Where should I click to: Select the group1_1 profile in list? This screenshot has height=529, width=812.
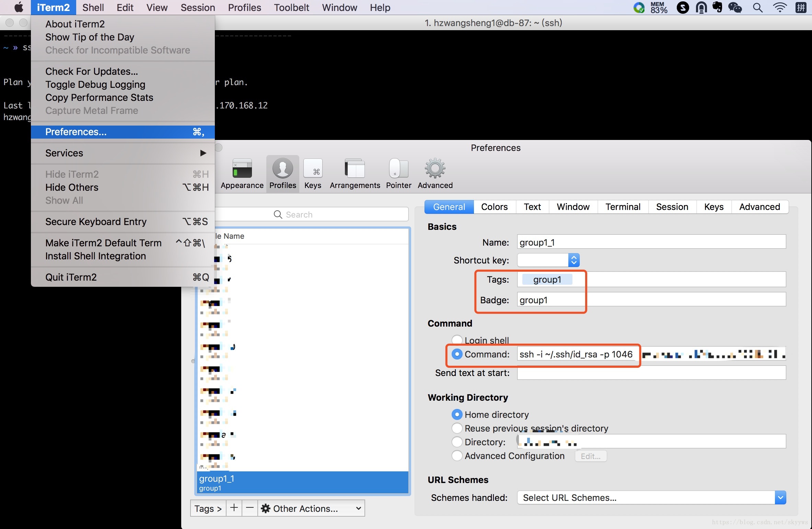[303, 482]
